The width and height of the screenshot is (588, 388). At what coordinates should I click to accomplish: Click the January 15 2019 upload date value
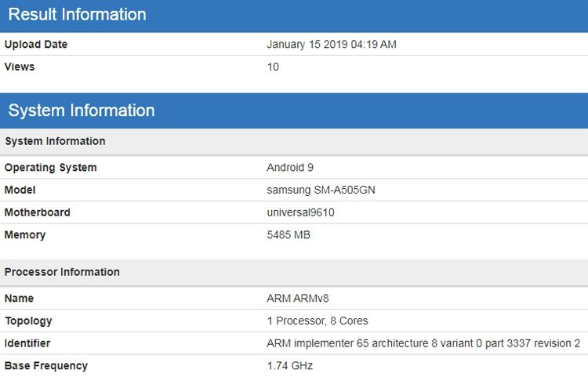[x=332, y=44]
